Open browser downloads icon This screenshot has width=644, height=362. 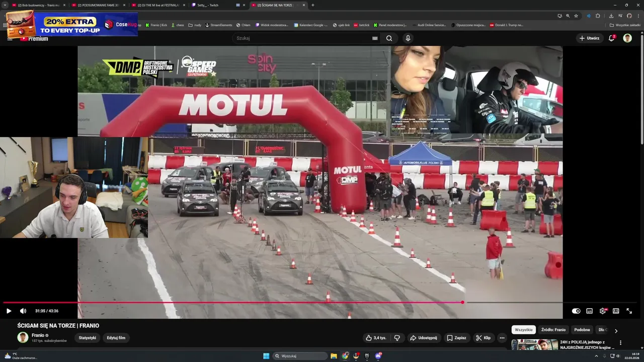(611, 16)
